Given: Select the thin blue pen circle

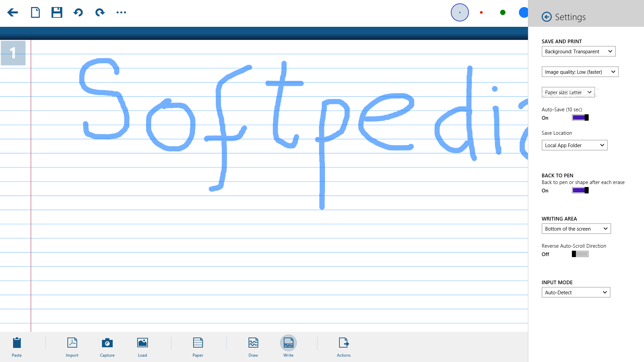Looking at the screenshot, I should 460,12.
